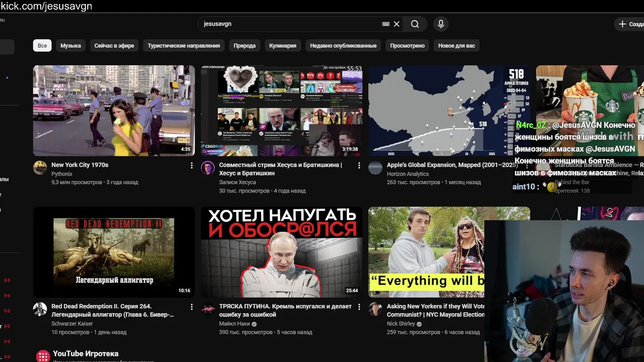Open ТРЯСКА ПУТИНА video title
This screenshot has width=644, height=362.
[x=285, y=310]
